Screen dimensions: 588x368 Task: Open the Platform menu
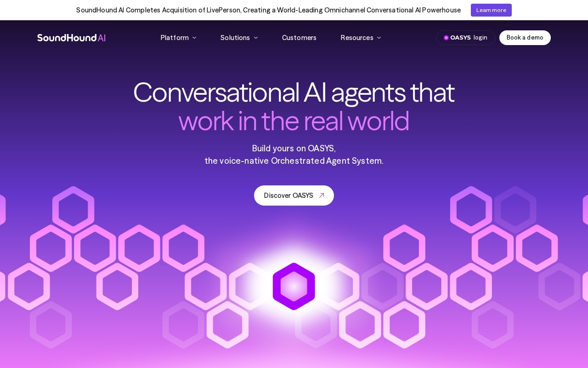pos(179,38)
